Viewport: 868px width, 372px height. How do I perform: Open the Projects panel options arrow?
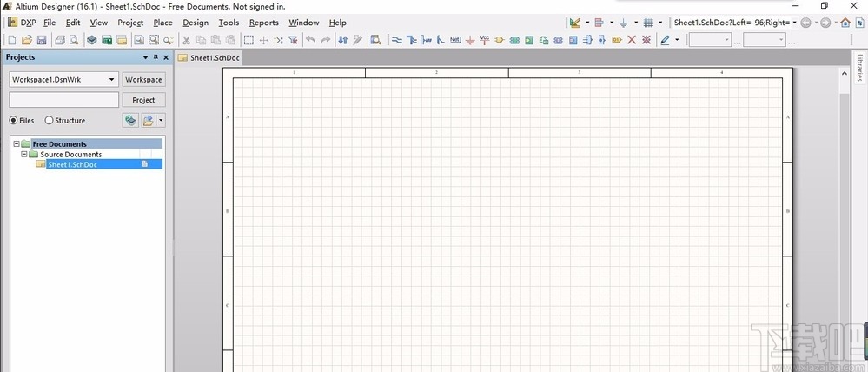point(146,57)
